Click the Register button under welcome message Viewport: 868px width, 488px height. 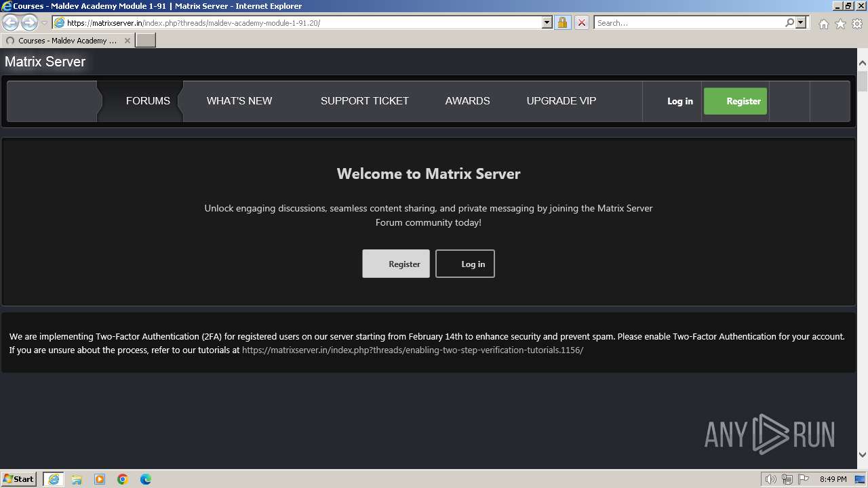coord(396,264)
